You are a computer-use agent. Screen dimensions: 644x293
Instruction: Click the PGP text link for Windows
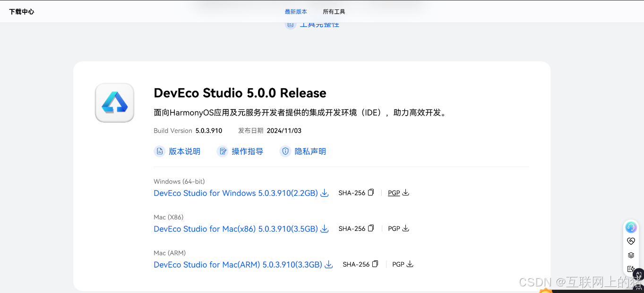point(394,193)
